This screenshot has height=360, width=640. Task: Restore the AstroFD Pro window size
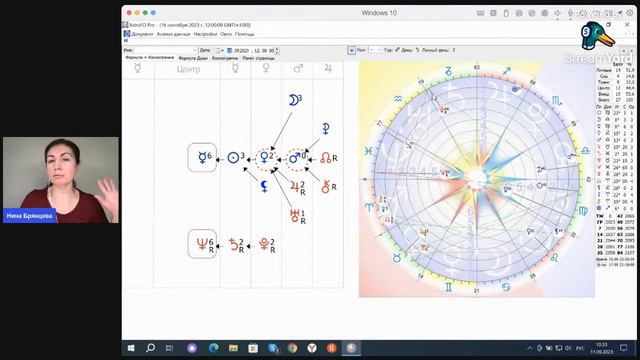608,25
